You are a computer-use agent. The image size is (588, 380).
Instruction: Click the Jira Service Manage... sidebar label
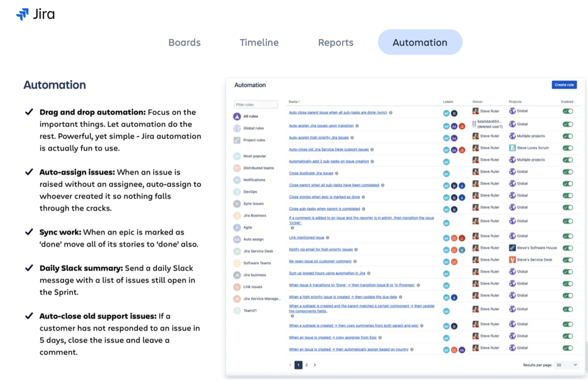[262, 299]
